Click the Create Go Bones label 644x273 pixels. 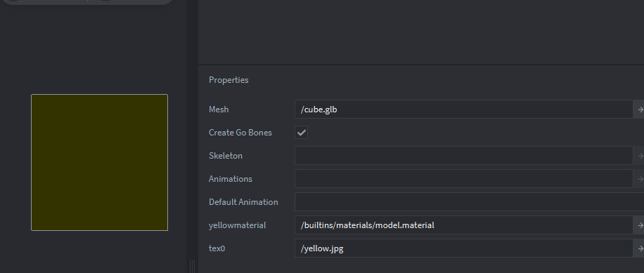tap(240, 133)
